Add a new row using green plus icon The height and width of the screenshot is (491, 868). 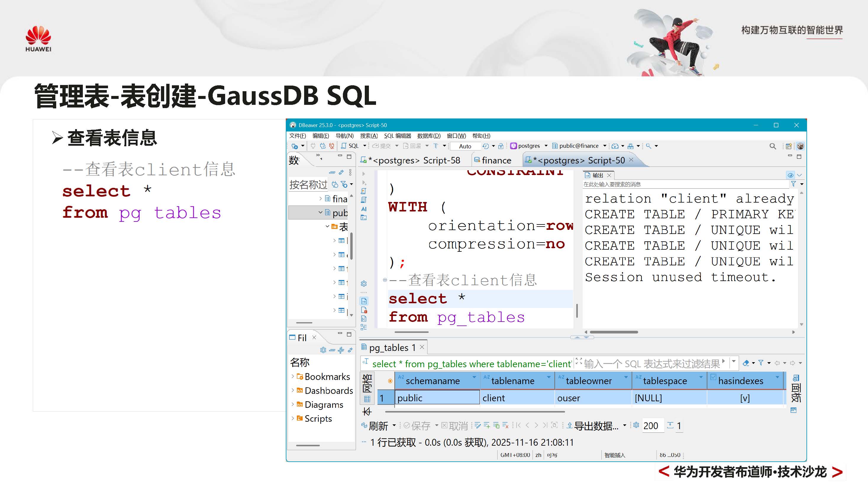487,425
